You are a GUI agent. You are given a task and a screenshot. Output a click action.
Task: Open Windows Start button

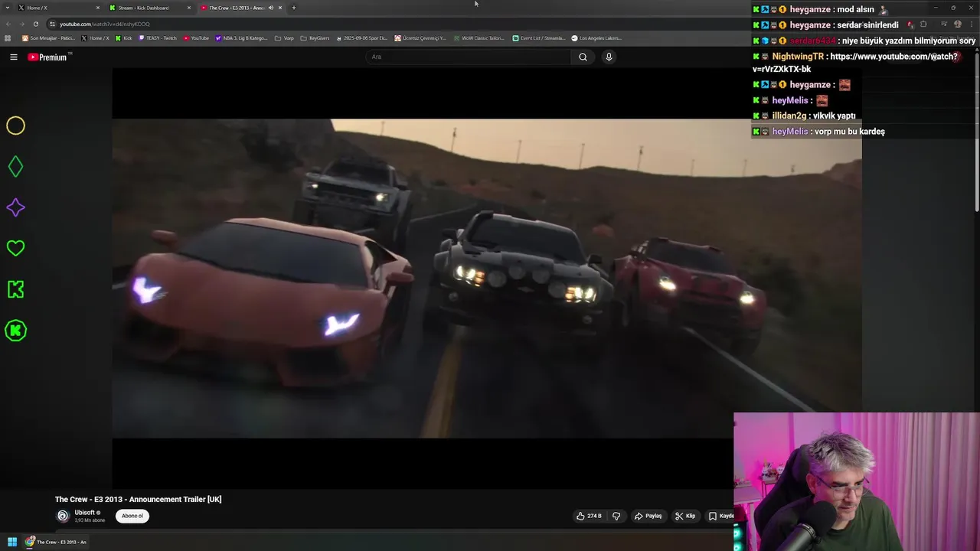point(12,542)
